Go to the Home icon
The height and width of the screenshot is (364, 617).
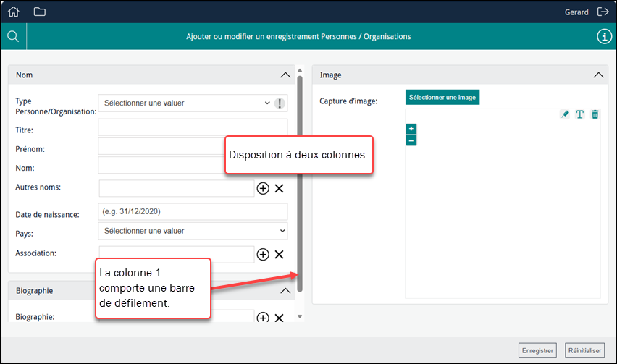[13, 12]
